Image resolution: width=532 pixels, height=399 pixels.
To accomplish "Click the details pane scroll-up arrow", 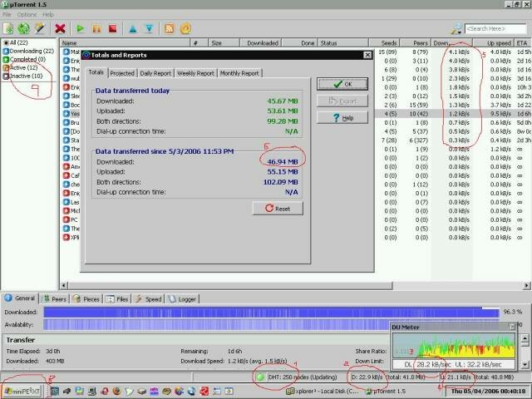I will [x=525, y=338].
